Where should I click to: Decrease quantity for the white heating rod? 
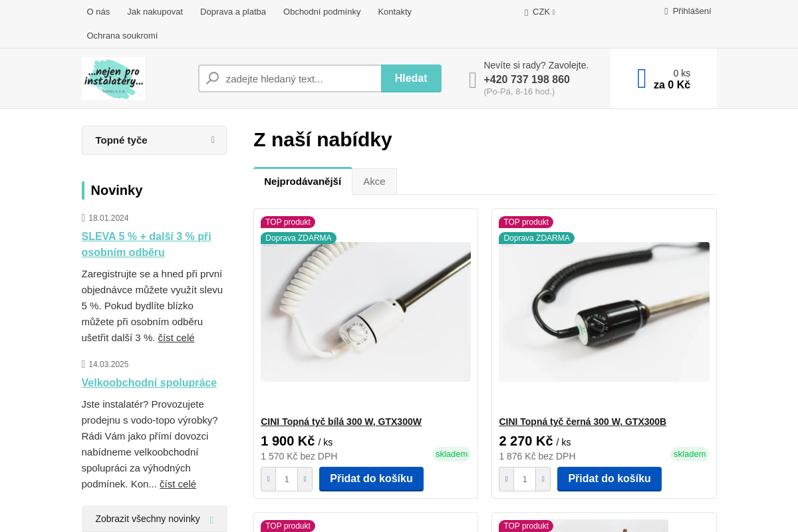click(268, 479)
